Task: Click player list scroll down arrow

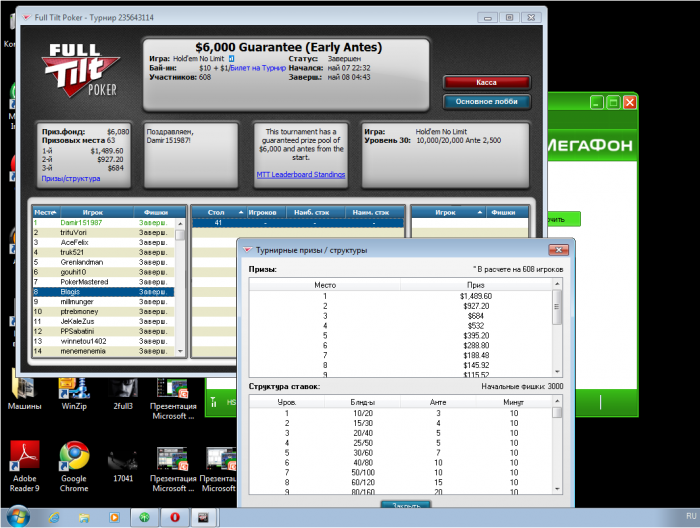Action: (180, 351)
